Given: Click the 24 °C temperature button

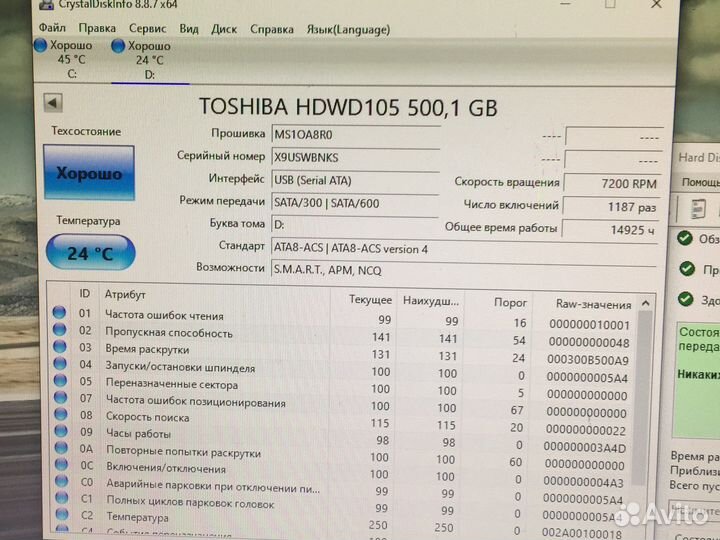Looking at the screenshot, I should (x=90, y=252).
